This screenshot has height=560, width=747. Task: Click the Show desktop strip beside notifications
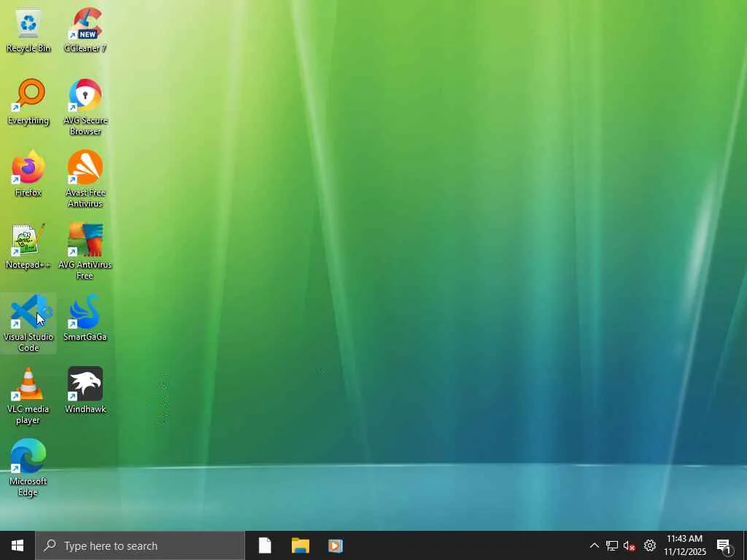coord(744,545)
